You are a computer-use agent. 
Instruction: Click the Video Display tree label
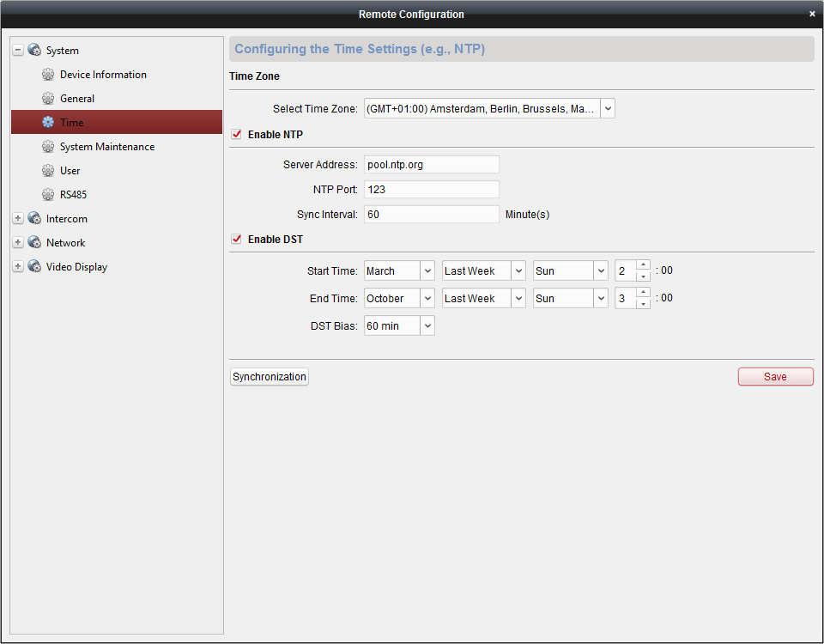click(76, 266)
